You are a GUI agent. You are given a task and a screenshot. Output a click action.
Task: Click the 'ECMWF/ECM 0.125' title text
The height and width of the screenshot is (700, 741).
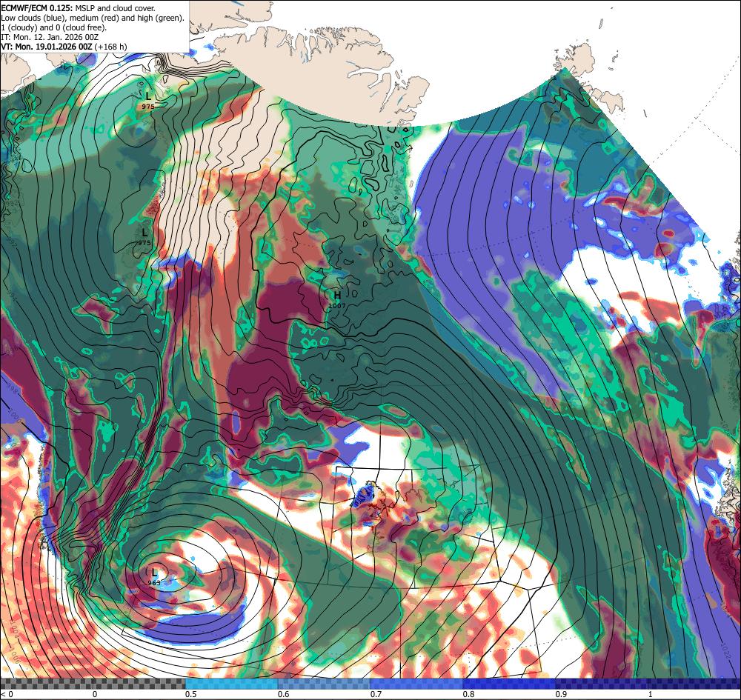[36, 8]
